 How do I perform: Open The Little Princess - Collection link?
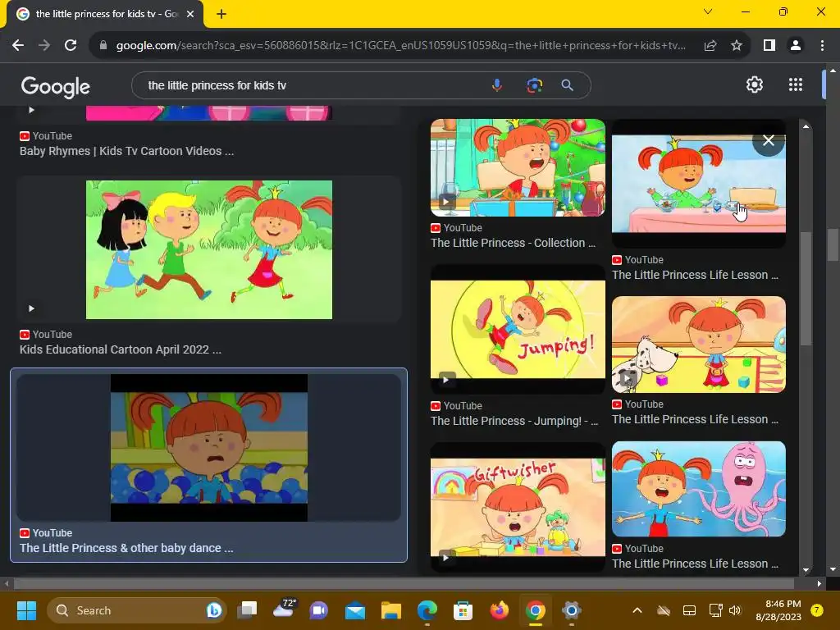(514, 243)
